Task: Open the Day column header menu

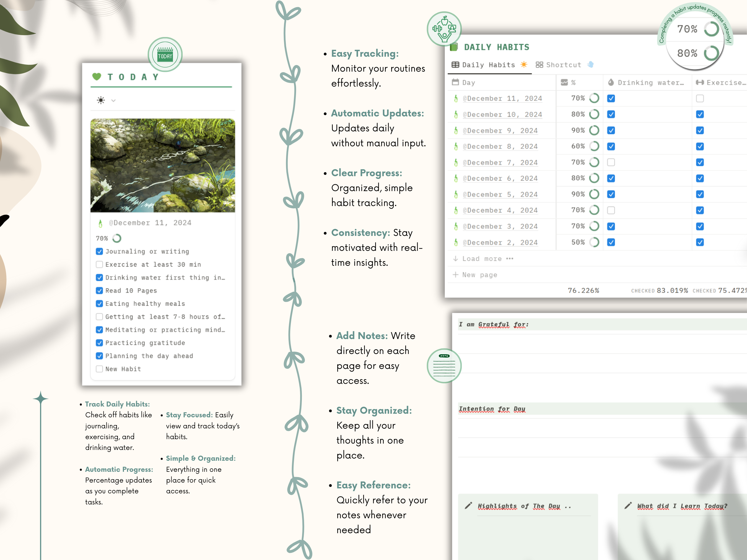Action: [502, 82]
